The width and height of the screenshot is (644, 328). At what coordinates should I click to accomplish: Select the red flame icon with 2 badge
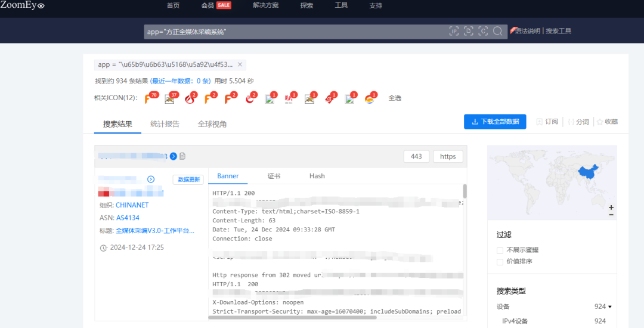click(191, 98)
